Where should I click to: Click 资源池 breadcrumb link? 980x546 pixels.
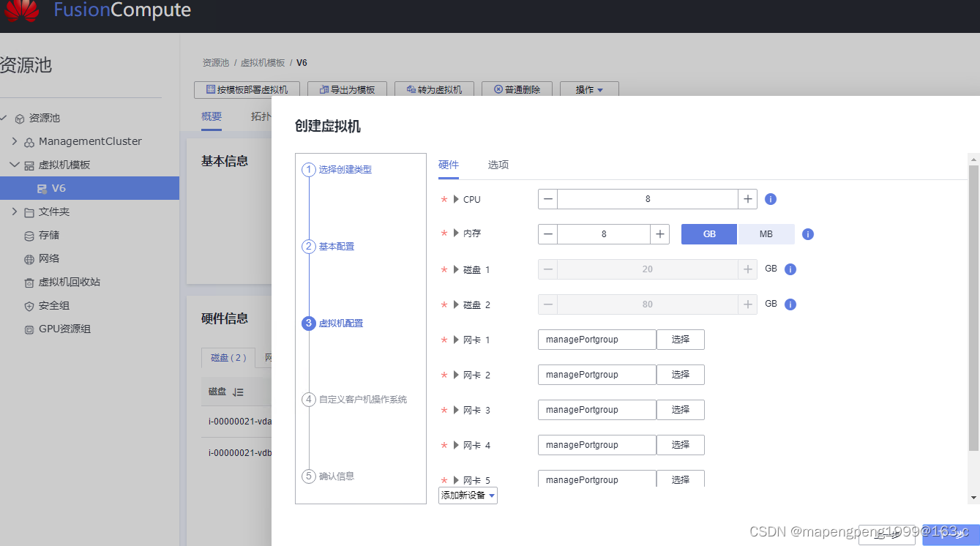(x=216, y=63)
